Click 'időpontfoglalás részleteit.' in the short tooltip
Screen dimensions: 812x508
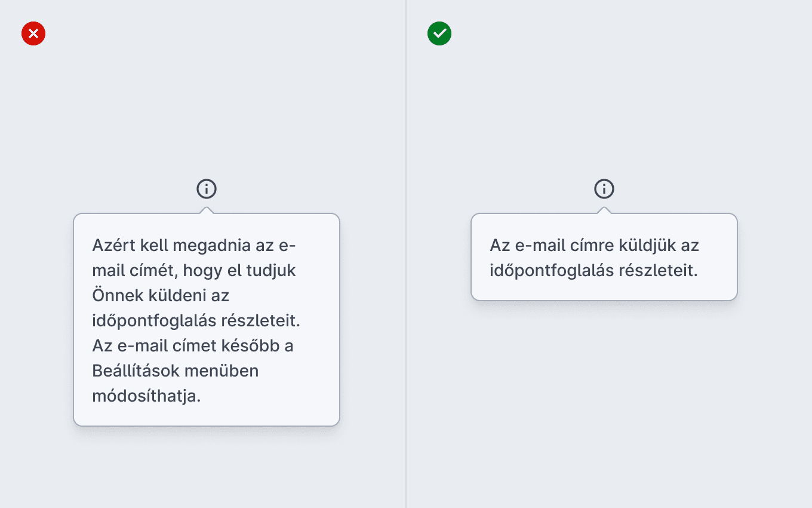(x=594, y=270)
